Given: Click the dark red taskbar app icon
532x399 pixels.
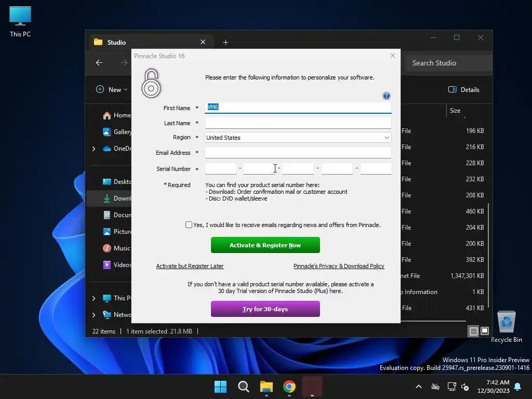Looking at the screenshot, I should coord(312,387).
